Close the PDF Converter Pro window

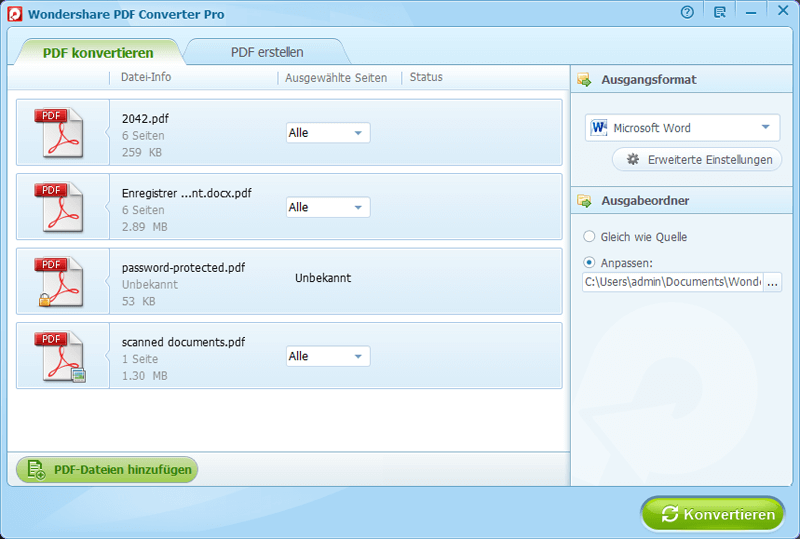pos(783,10)
